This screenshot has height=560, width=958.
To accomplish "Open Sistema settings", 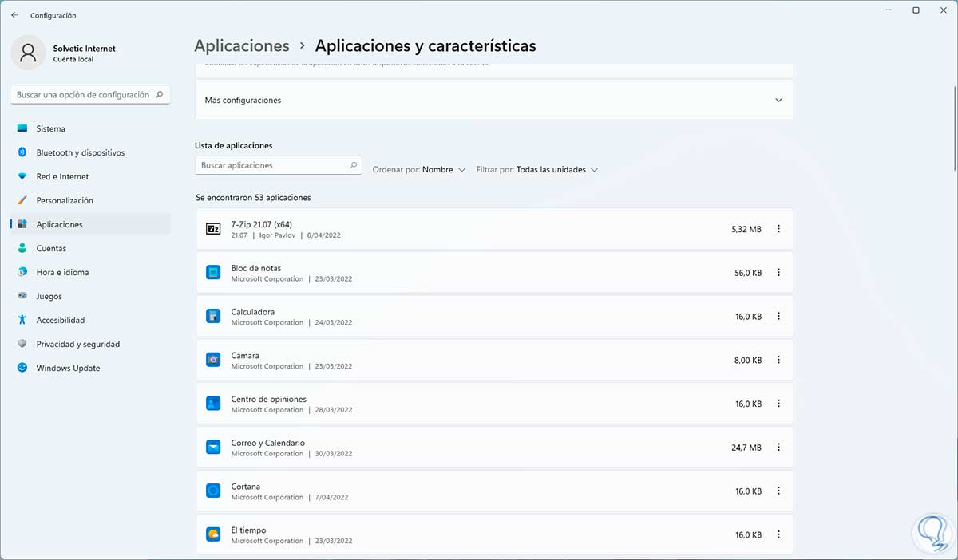I will (x=90, y=128).
